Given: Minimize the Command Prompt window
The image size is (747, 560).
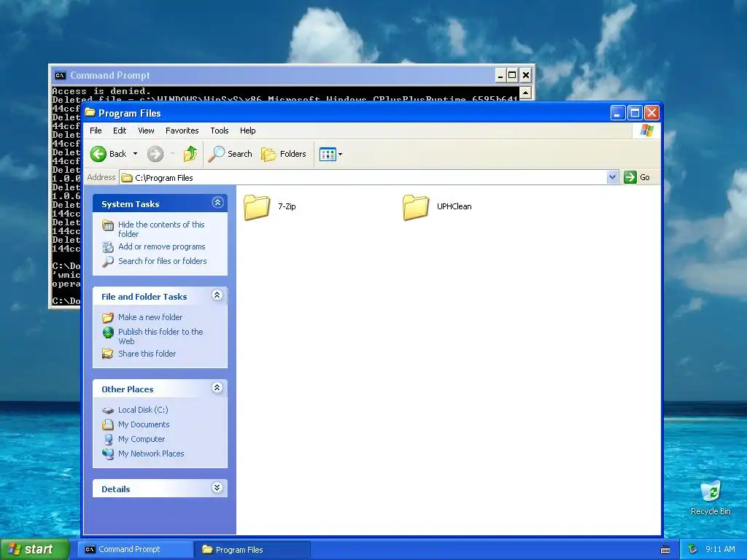Looking at the screenshot, I should tap(500, 75).
